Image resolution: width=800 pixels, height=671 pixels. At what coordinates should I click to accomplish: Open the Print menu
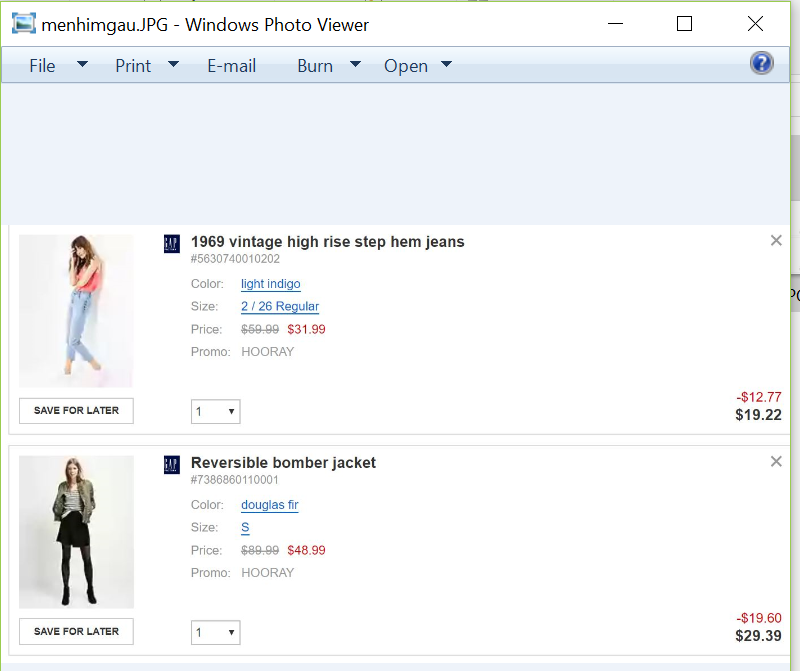pyautogui.click(x=133, y=66)
